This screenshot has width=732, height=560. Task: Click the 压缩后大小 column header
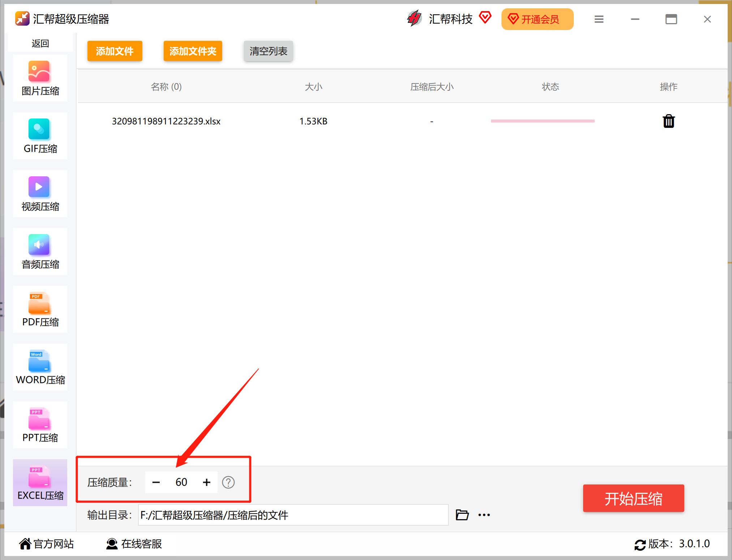432,87
